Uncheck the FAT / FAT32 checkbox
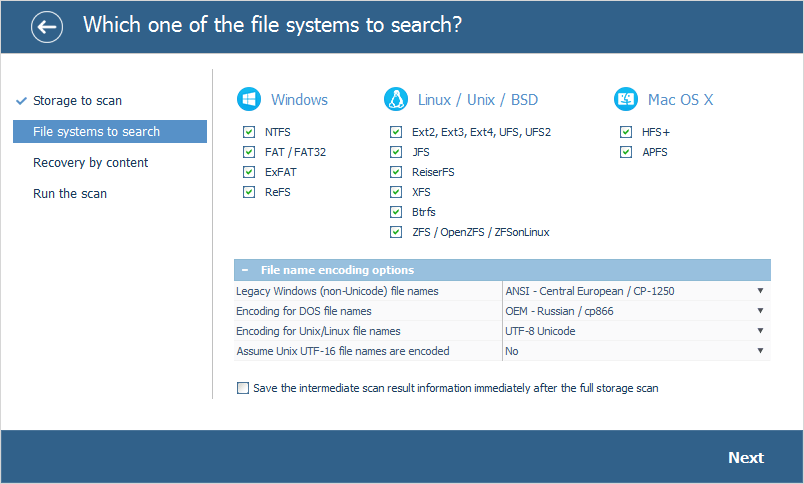This screenshot has height=484, width=804. pos(249,152)
